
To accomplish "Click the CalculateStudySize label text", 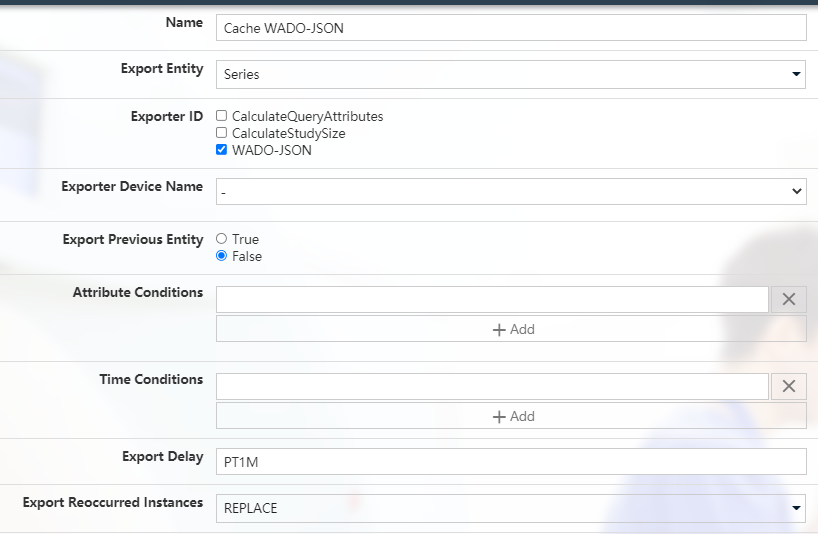I will point(288,134).
